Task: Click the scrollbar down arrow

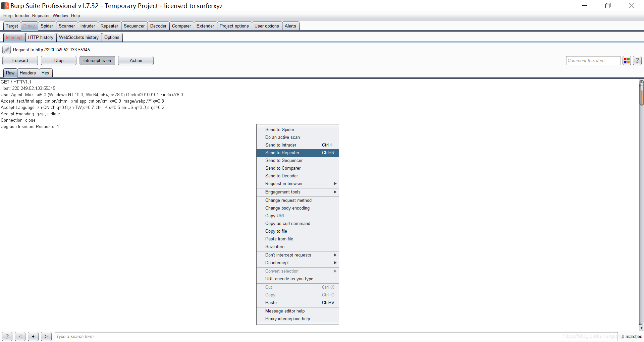Action: (641, 328)
